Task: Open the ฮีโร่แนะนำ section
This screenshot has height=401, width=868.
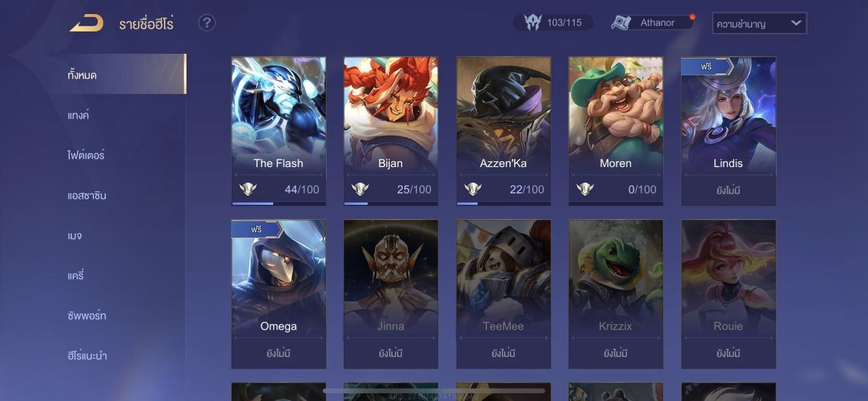Action: click(x=87, y=355)
